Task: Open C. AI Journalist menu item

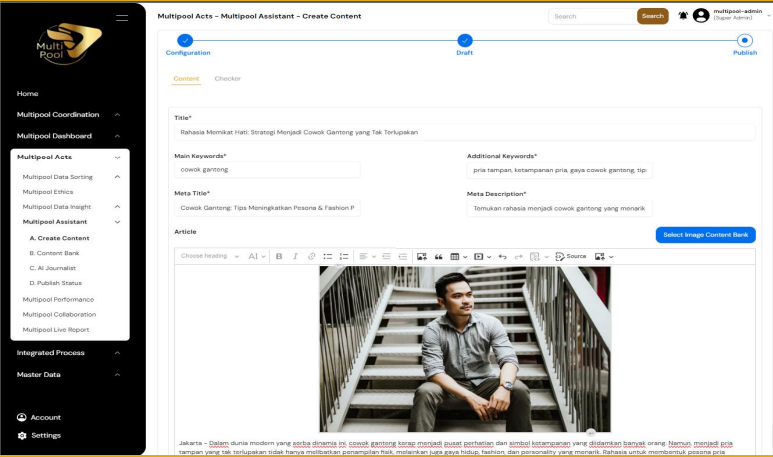Action: point(53,268)
